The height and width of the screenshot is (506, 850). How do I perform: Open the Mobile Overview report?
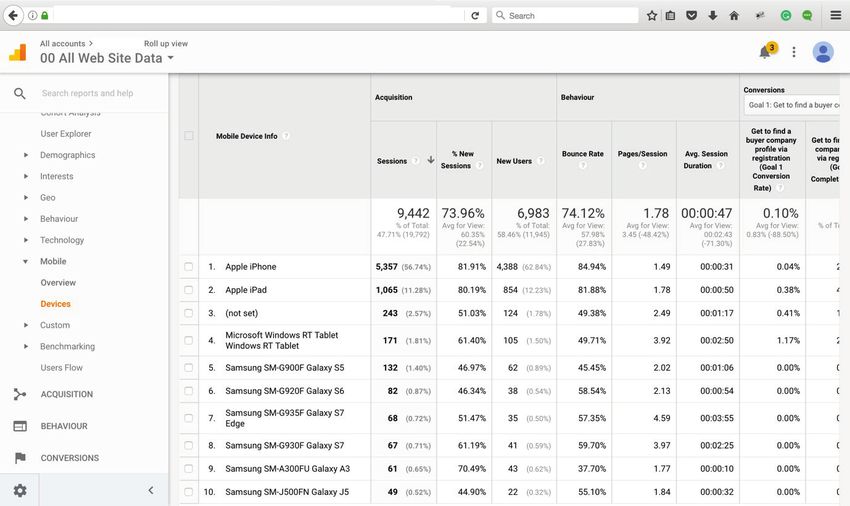[x=58, y=283]
